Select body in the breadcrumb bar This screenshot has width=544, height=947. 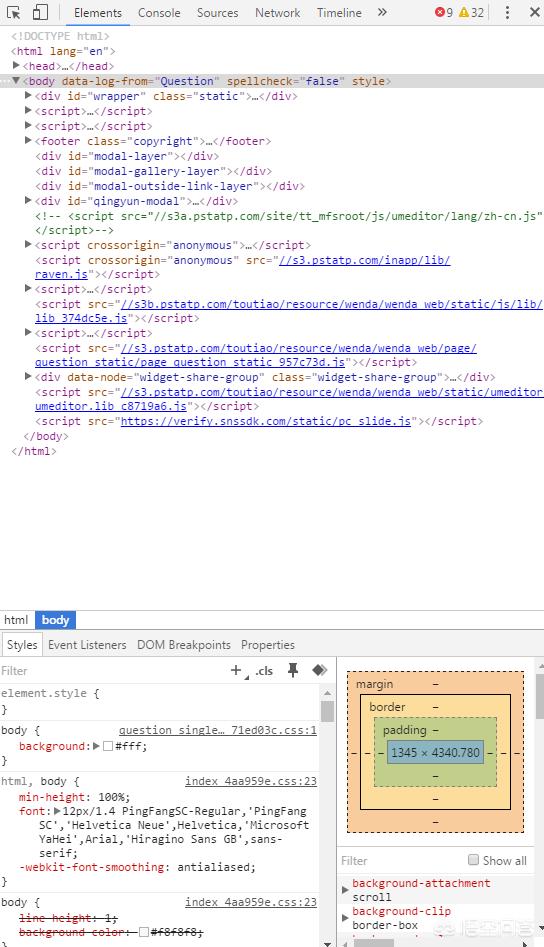coord(55,620)
